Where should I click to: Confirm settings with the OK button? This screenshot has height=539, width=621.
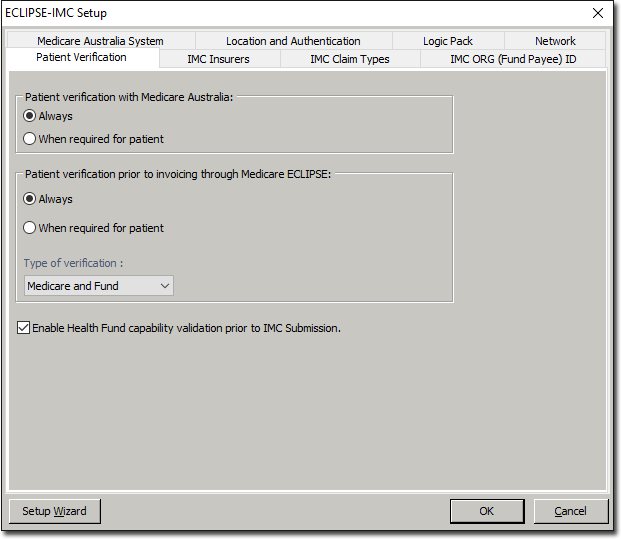486,511
